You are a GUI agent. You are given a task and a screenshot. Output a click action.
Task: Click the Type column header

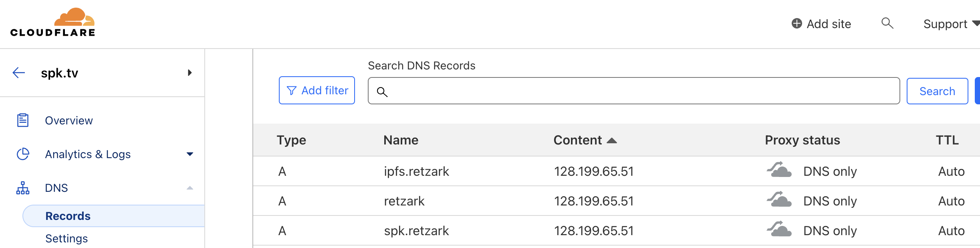[x=291, y=140]
